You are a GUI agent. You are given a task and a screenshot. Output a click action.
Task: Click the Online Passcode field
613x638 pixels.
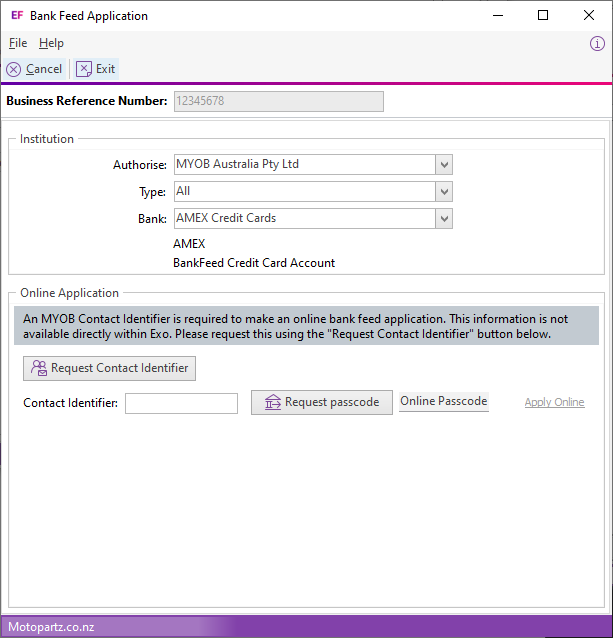444,402
